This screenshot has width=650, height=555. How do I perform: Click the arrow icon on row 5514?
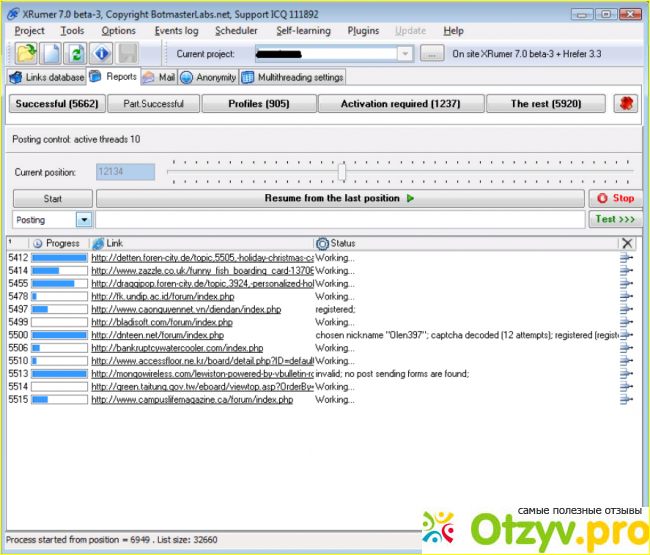pos(626,386)
